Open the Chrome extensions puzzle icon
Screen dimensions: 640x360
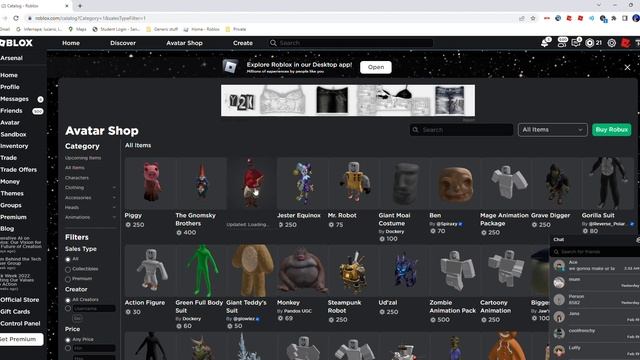[613, 18]
